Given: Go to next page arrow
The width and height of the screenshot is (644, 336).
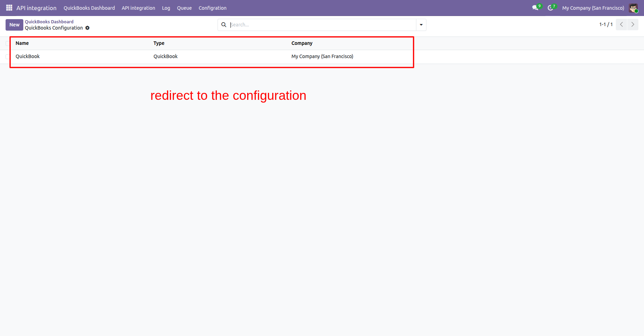Looking at the screenshot, I should coord(633,24).
